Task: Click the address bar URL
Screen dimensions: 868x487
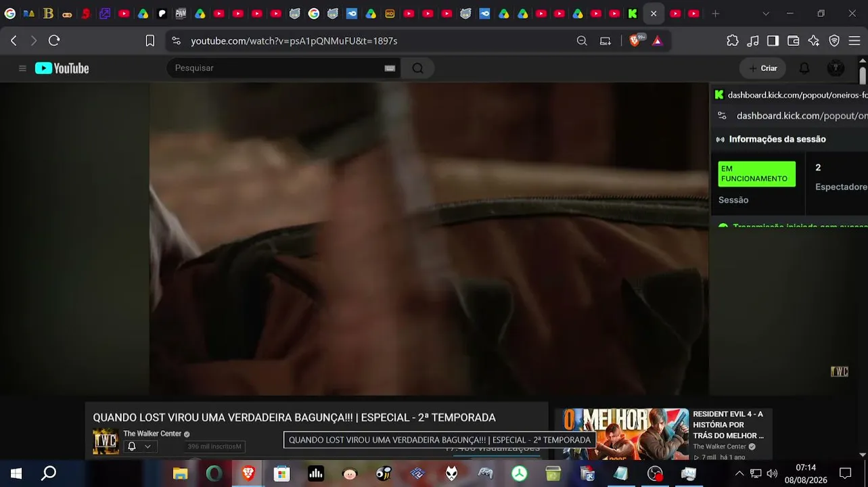Action: [294, 41]
